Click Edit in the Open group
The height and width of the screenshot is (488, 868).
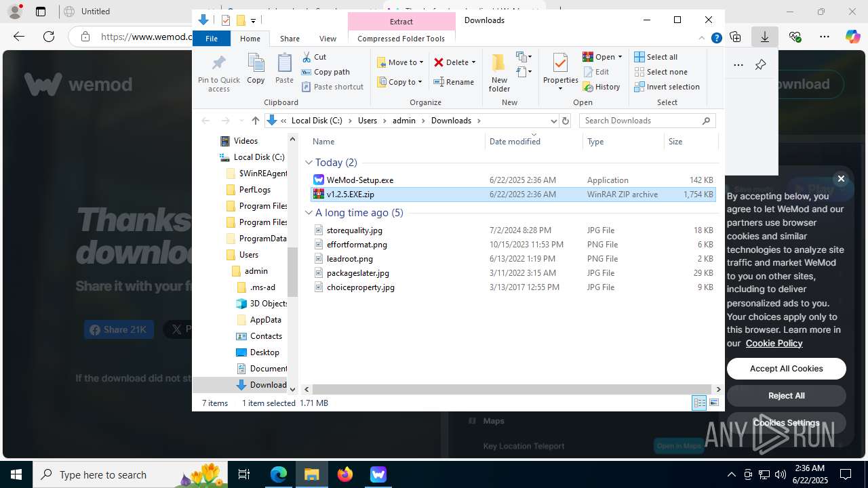click(x=595, y=72)
